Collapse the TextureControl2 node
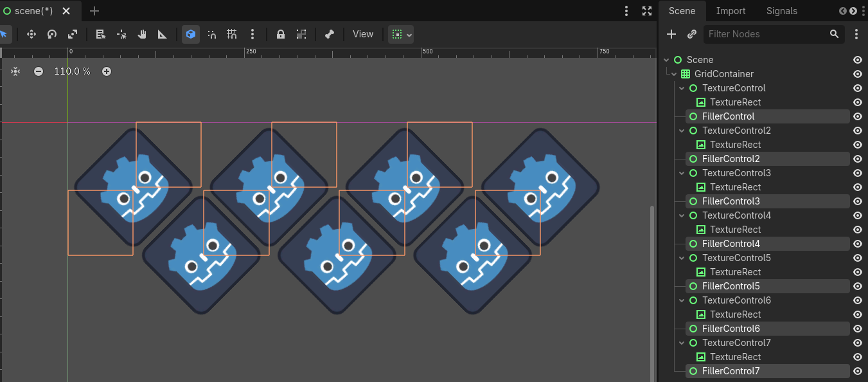The height and width of the screenshot is (382, 868). point(682,131)
